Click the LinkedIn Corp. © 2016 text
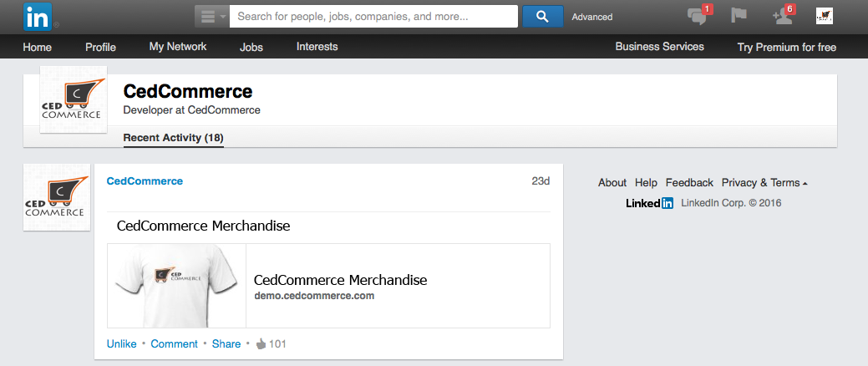This screenshot has height=366, width=868. pyautogui.click(x=731, y=203)
